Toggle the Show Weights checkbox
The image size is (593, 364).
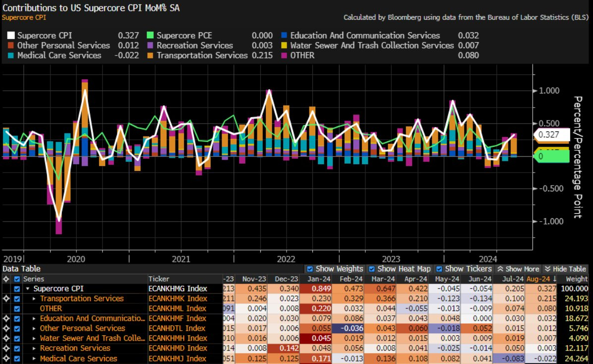310,269
